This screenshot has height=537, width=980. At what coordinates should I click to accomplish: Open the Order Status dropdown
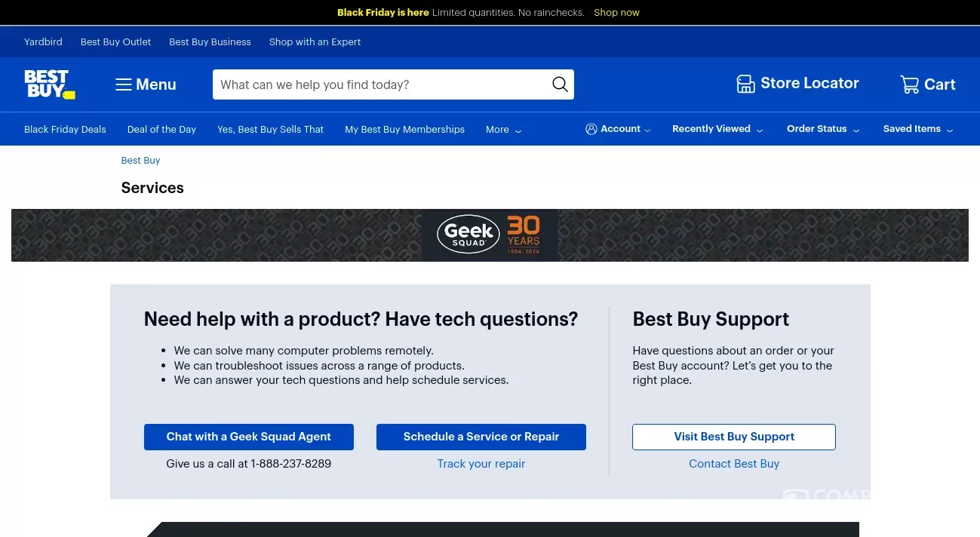pyautogui.click(x=823, y=129)
